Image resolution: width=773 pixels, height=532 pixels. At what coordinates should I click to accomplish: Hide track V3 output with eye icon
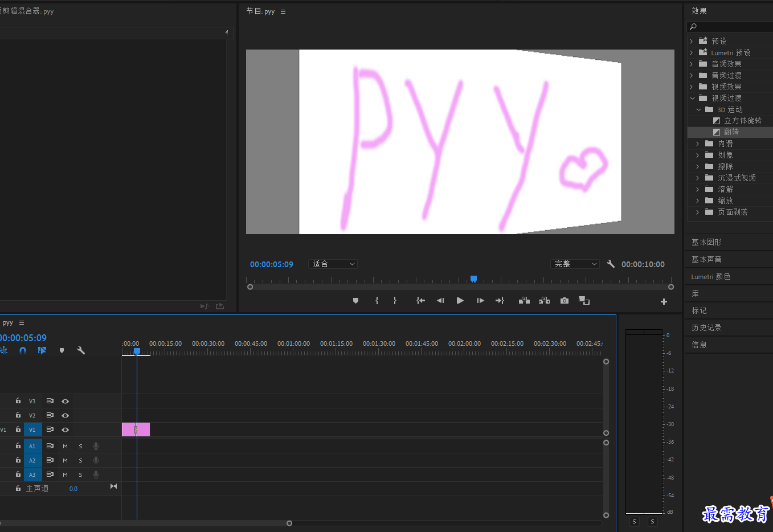[66, 402]
